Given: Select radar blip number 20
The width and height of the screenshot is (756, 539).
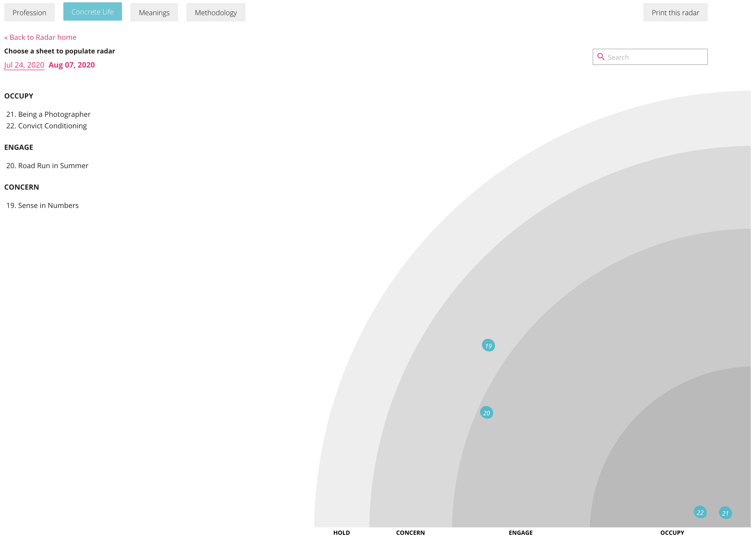Looking at the screenshot, I should (x=486, y=412).
